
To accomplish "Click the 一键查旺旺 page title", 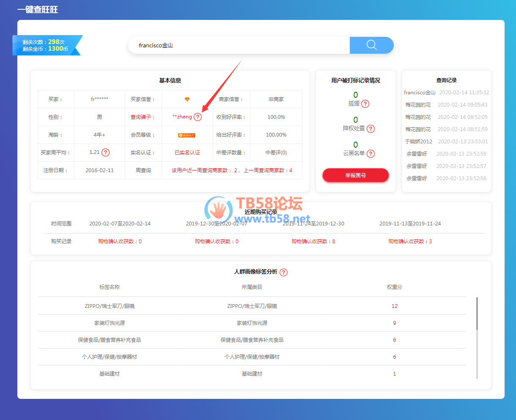I will [38, 9].
